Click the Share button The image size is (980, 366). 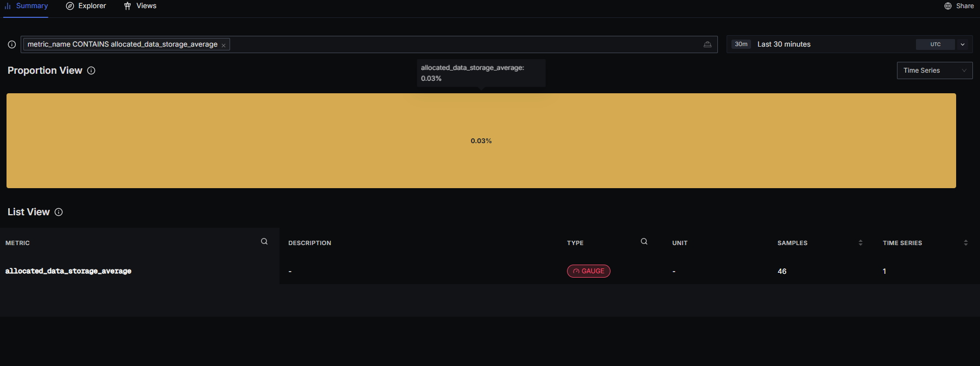point(959,6)
